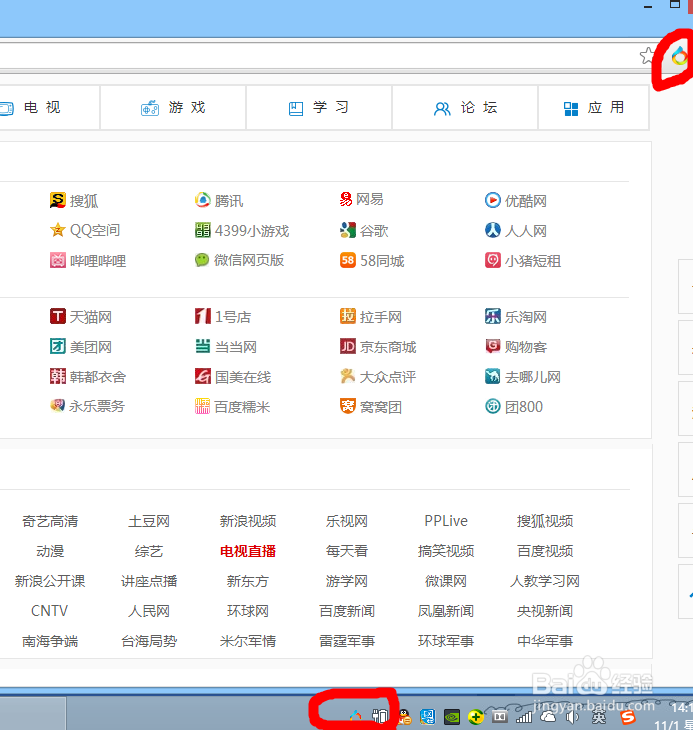Click the 乐淘网 blue icon
Viewport: 693px width, 730px height.
[x=492, y=317]
